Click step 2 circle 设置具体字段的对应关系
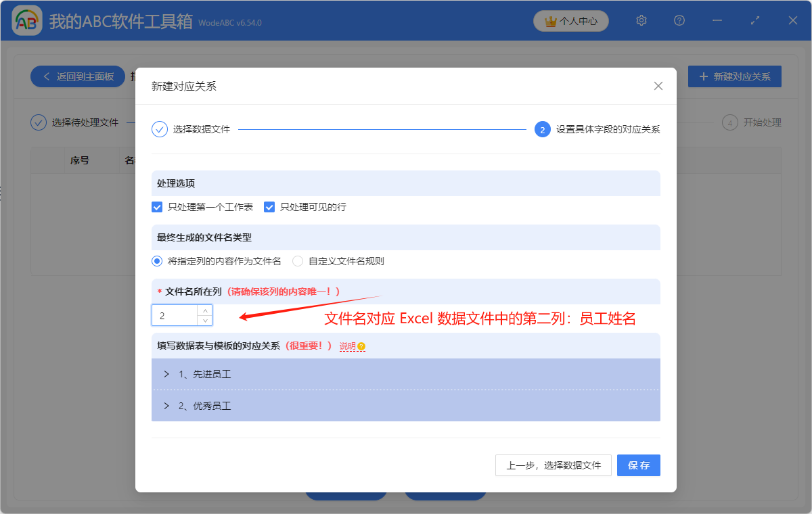 [x=543, y=128]
